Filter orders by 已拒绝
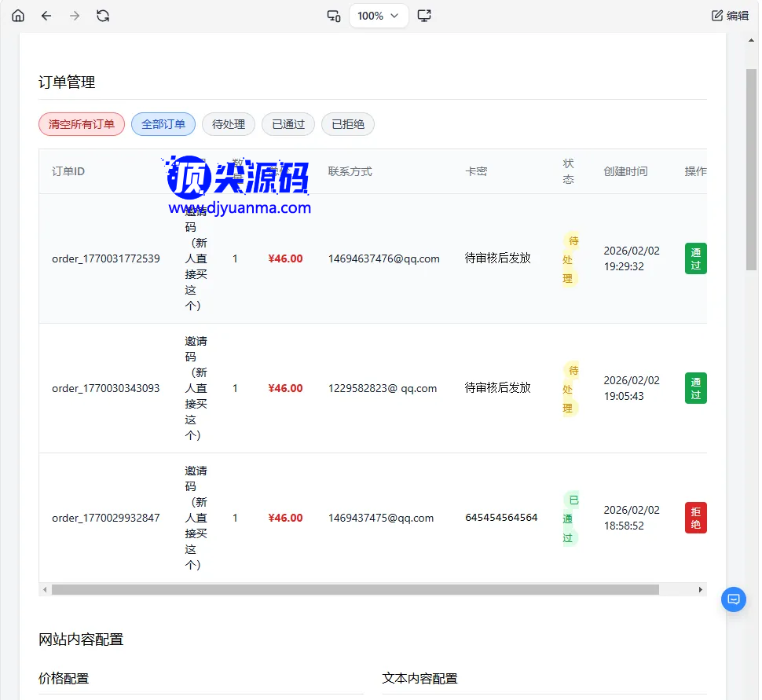The width and height of the screenshot is (762, 700). [x=348, y=124]
